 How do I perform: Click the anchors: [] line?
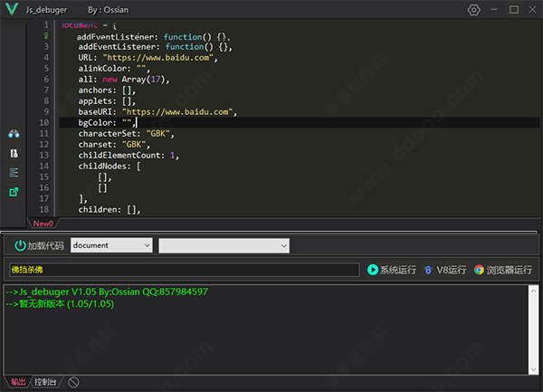tap(107, 91)
